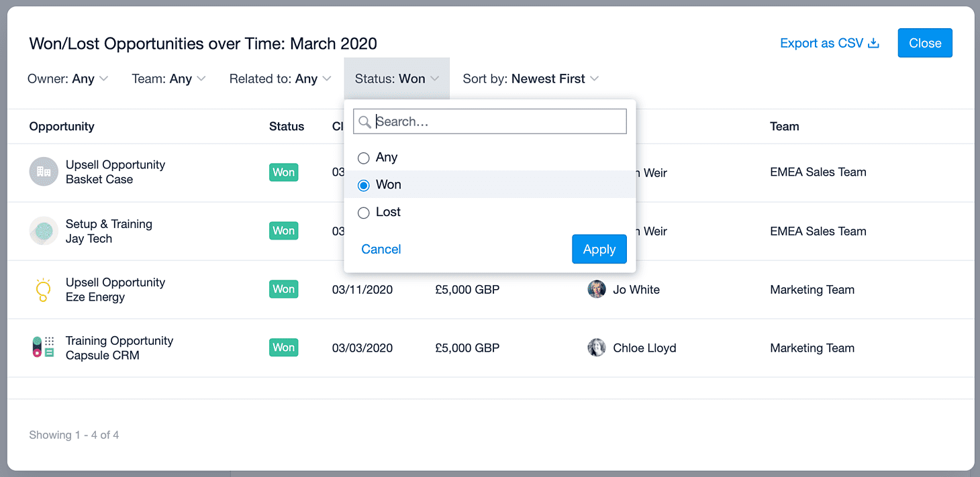Click the Capsule CRM logo icon
980x477 pixels.
tap(44, 348)
